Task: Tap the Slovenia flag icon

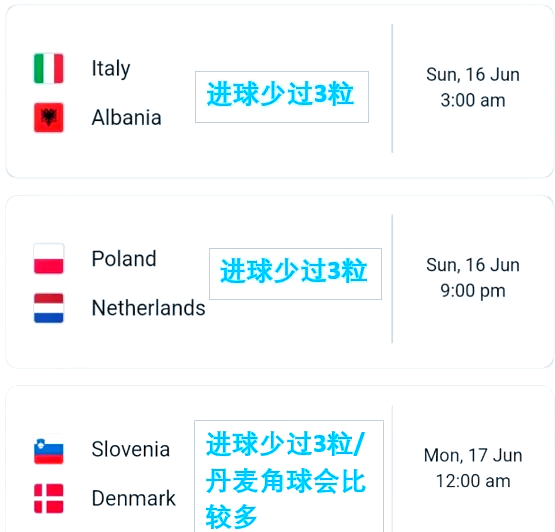Action: (x=48, y=449)
